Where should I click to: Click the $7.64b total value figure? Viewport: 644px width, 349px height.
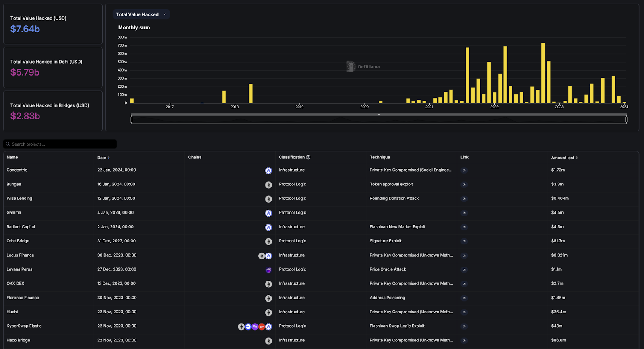pos(25,29)
